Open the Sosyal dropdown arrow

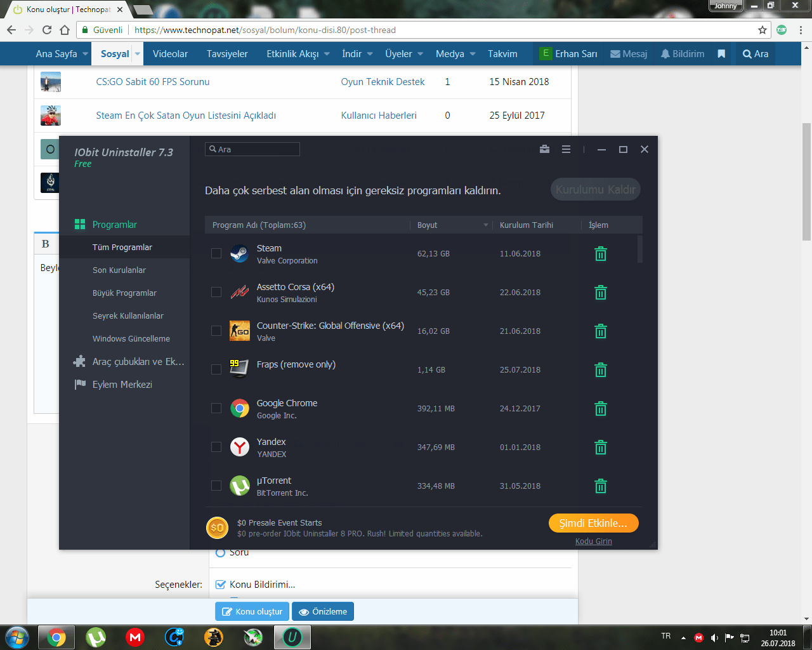[x=138, y=54]
